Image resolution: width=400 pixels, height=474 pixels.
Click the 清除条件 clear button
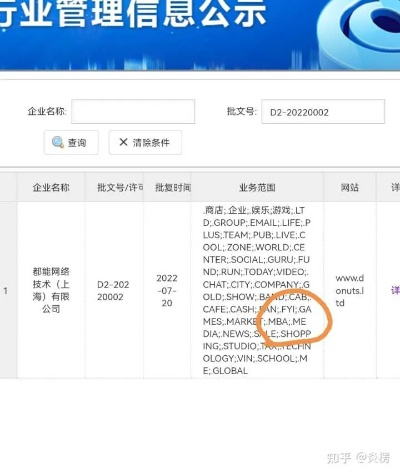(x=145, y=143)
